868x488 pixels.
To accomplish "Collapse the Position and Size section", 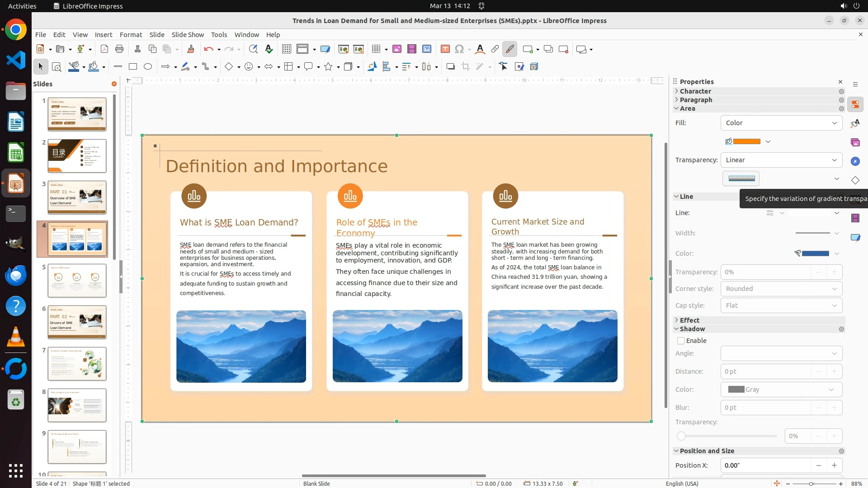I will click(x=707, y=451).
